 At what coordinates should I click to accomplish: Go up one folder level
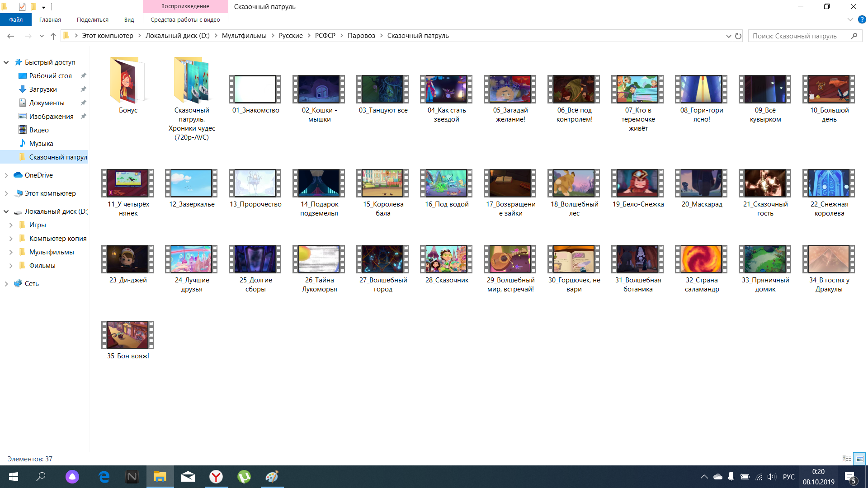pos(53,36)
